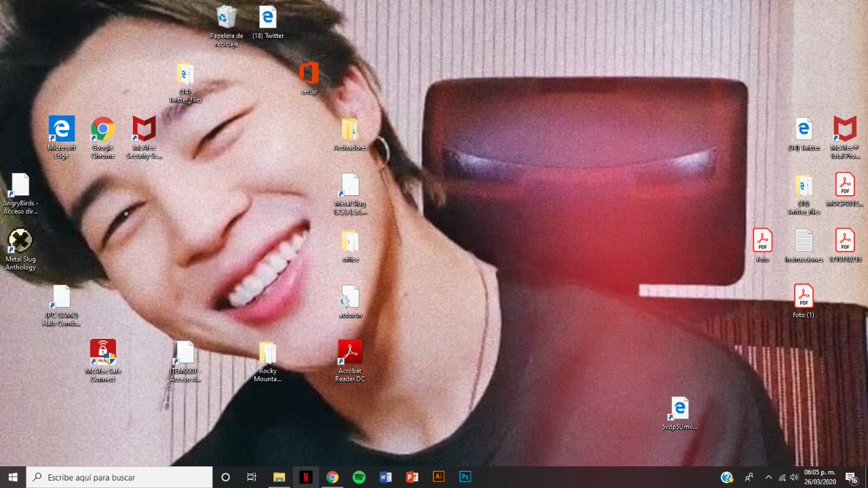Open the Windows Start menu
The image size is (868, 488).
click(x=13, y=477)
